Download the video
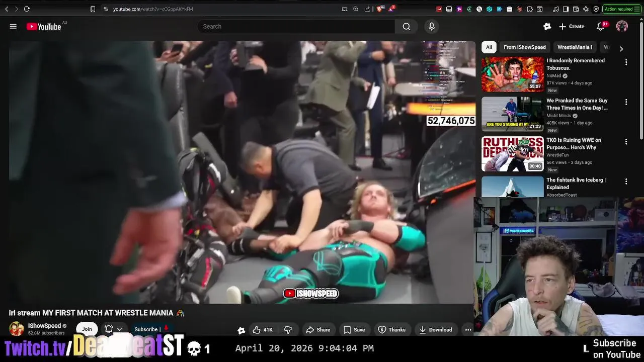Screen dimensions: 644x362 click(436, 330)
